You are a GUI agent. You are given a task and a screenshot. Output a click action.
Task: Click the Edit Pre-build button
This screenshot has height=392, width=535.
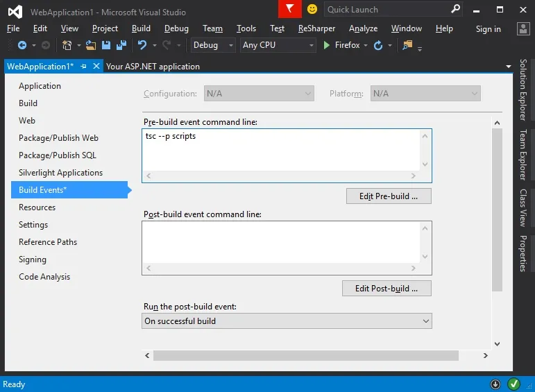point(389,196)
